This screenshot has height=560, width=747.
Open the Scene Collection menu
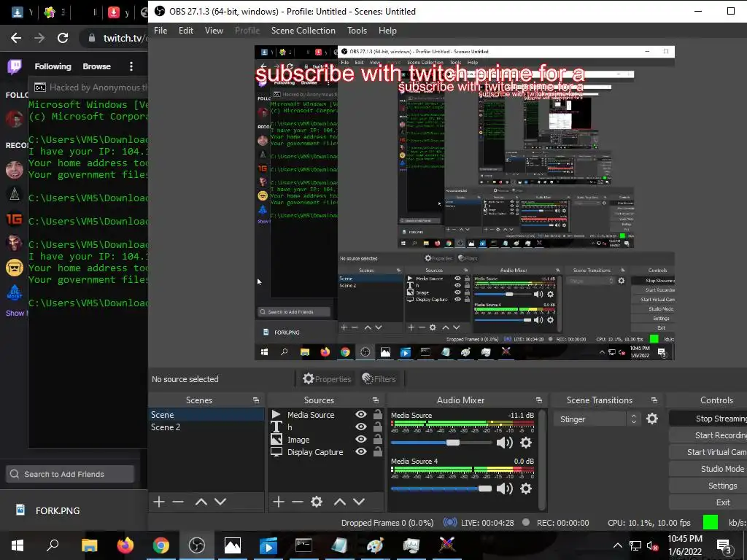(x=303, y=31)
